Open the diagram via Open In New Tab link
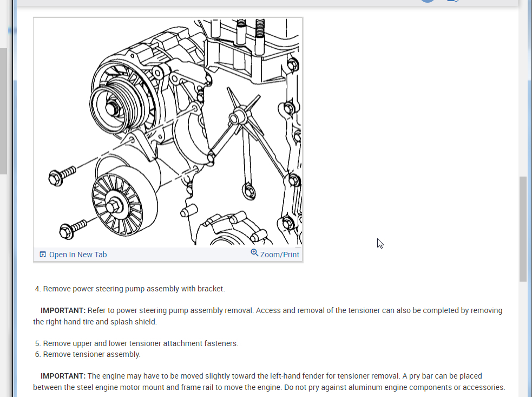The image size is (532, 397). (x=78, y=255)
